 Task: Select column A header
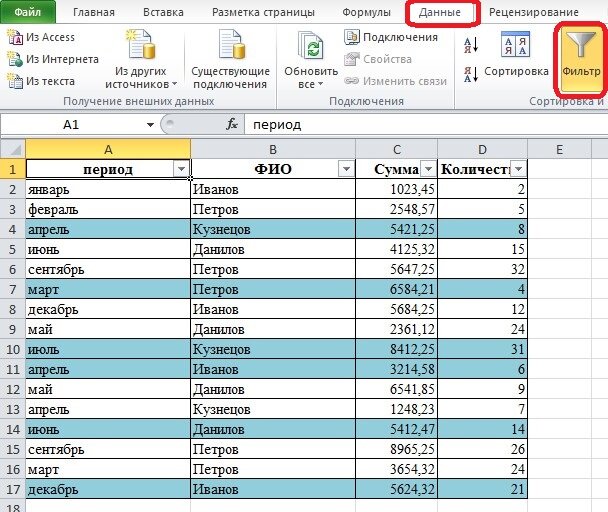[x=108, y=149]
